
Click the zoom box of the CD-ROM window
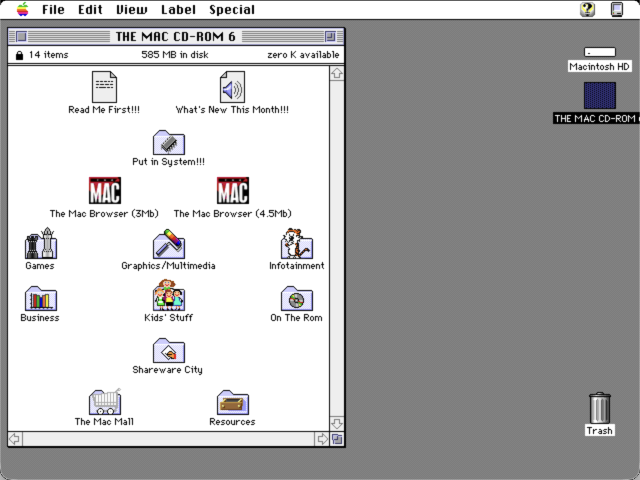330,37
